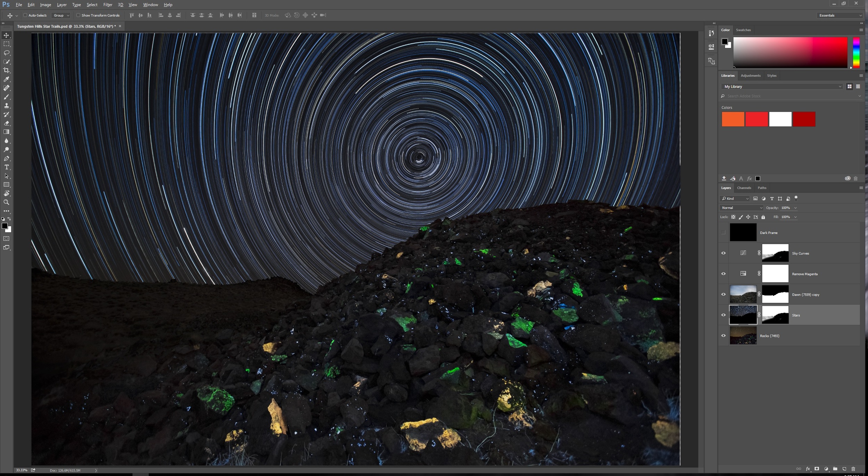Switch to the Swatches tab

(743, 30)
